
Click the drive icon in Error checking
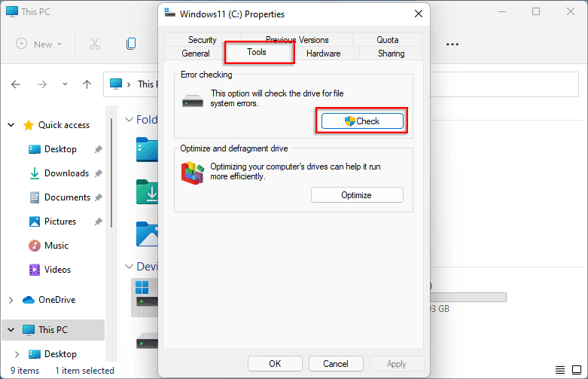tap(193, 100)
